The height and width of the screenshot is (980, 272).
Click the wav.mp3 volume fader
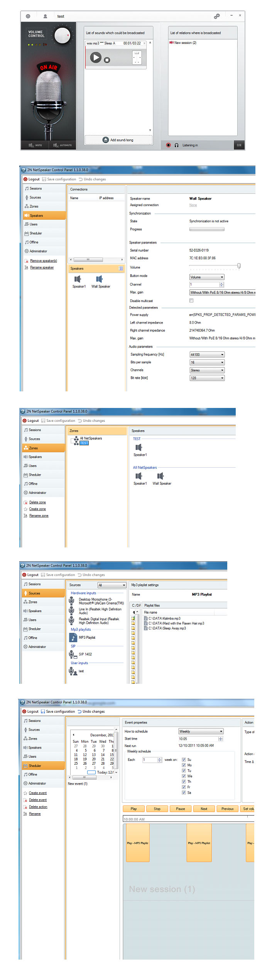coord(137,57)
